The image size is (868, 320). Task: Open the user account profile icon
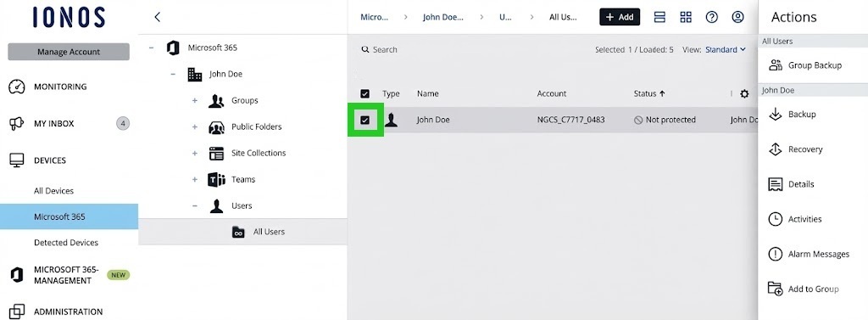click(738, 17)
